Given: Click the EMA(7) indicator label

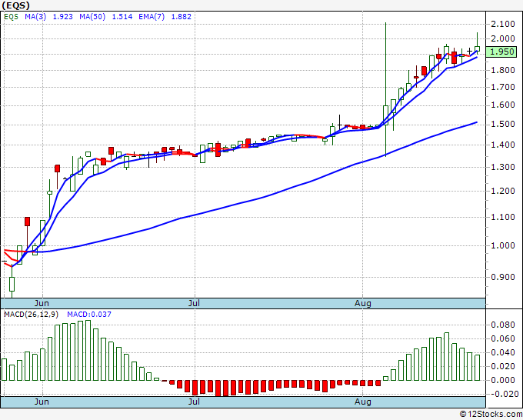Looking at the screenshot, I should (x=152, y=17).
